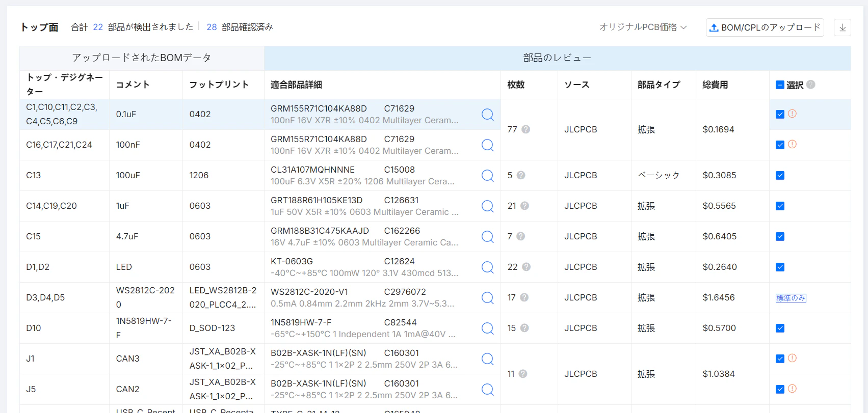
Task: Show help for quantity 77
Action: [x=526, y=129]
